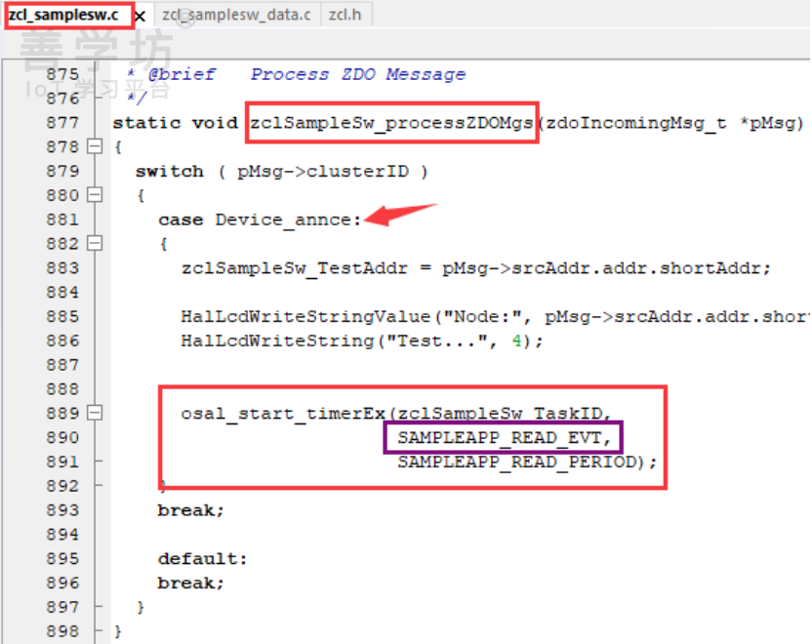Screen dimensions: 812x644
Task: Click 'static void' keywords on line 877
Action: (175, 123)
